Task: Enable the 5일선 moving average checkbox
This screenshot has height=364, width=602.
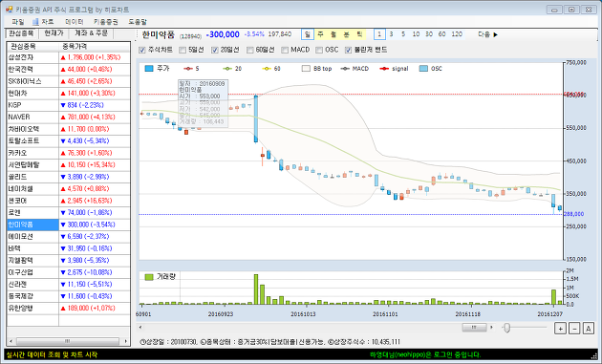Action: click(183, 50)
